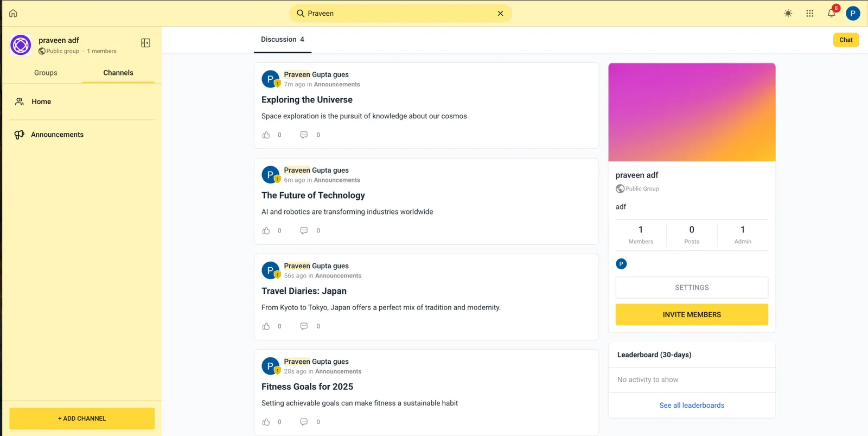Viewport: 868px width, 436px height.
Task: Open the Home channel
Action: [82, 102]
